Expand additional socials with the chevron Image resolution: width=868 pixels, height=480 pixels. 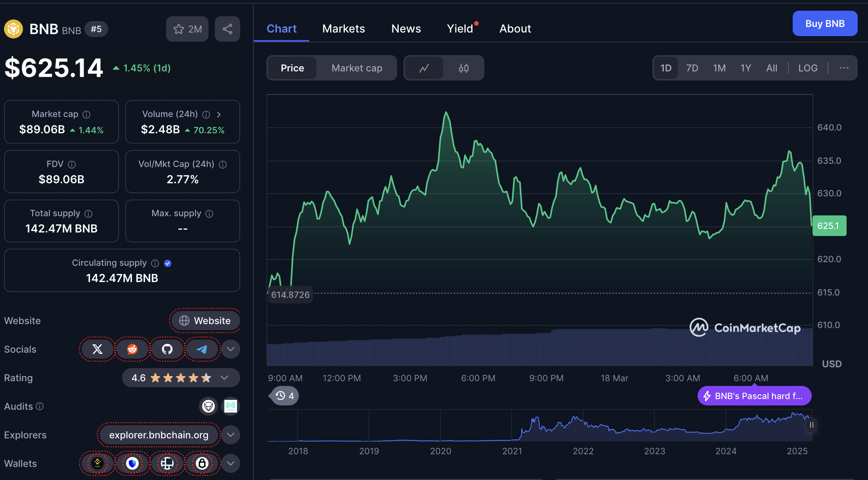[230, 349]
